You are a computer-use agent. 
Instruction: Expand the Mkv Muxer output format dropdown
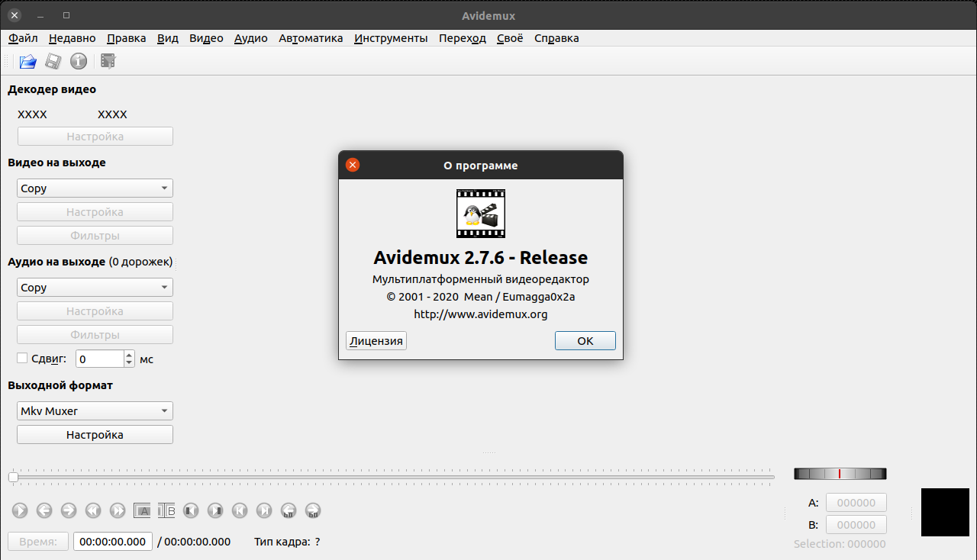(x=95, y=411)
